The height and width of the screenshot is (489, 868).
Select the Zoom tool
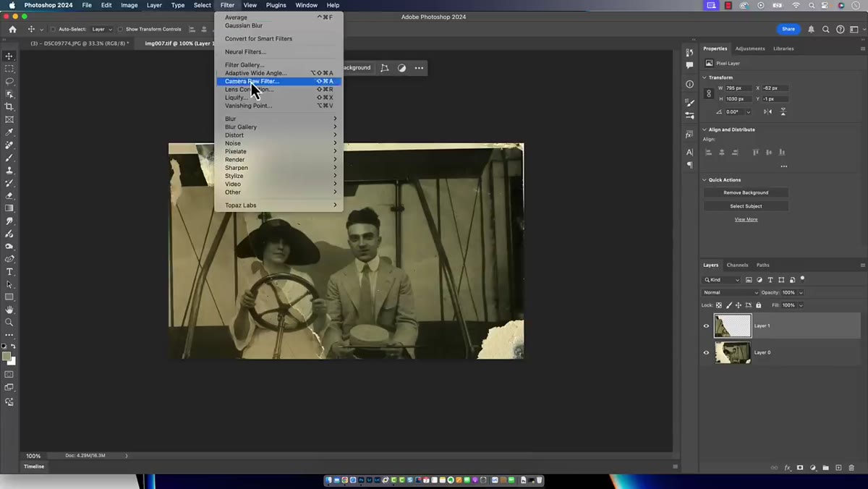click(9, 322)
